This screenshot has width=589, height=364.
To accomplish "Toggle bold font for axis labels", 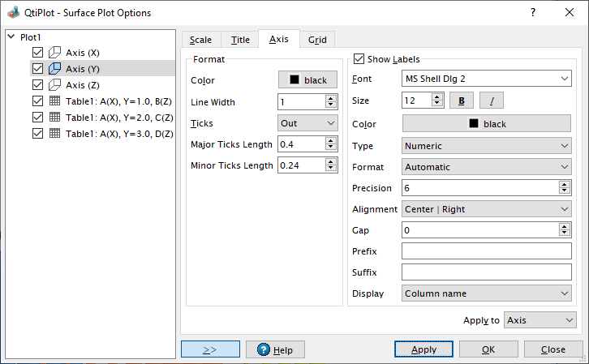I will [x=462, y=101].
